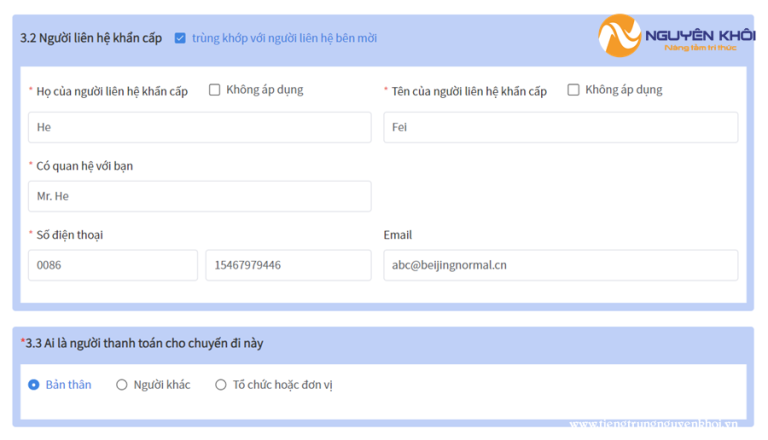
Task: Uncheck 'trùng khớp với người liên hệ bên mời' checkbox
Action: (x=180, y=38)
